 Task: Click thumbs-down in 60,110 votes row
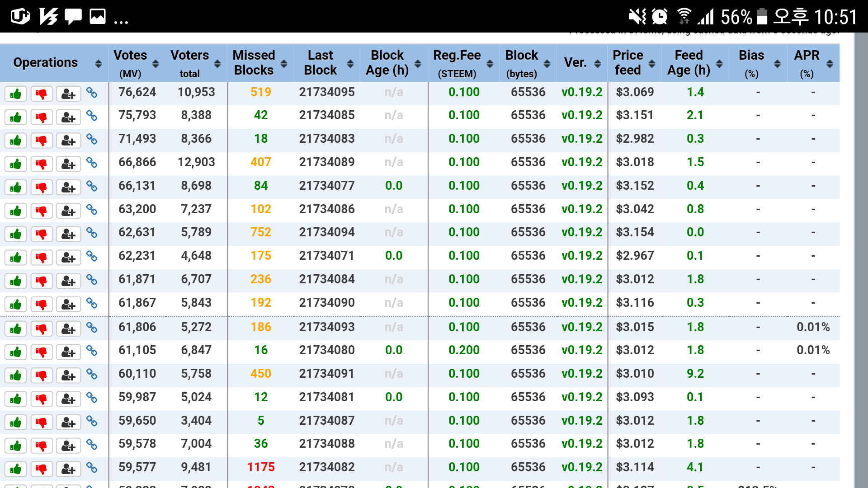click(42, 375)
